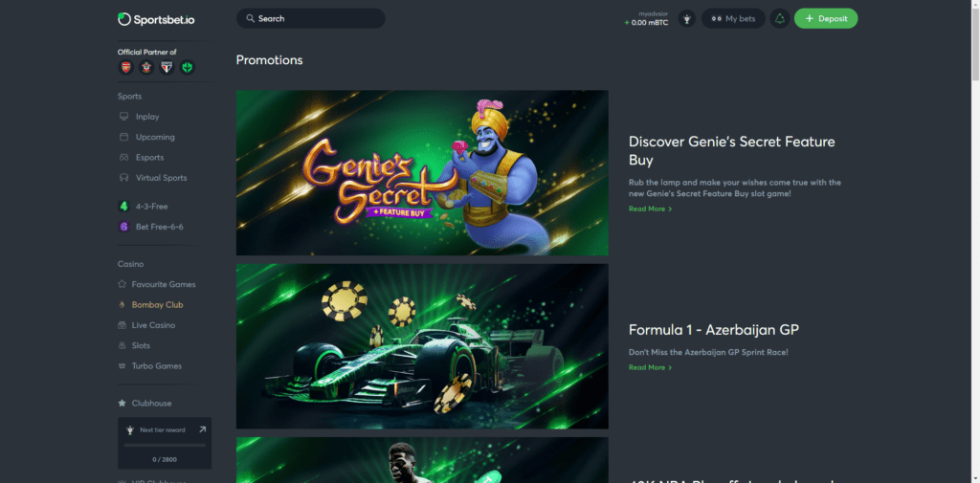Open the notifications bell icon
This screenshot has height=483, width=980.
[779, 19]
